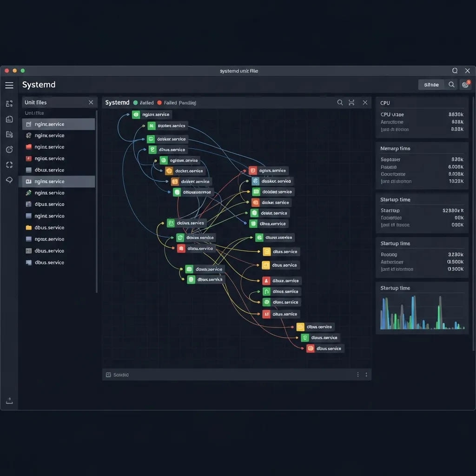This screenshot has height=476, width=476.
Task: Select the topmost nginx.service node in graph
Action: (152, 113)
